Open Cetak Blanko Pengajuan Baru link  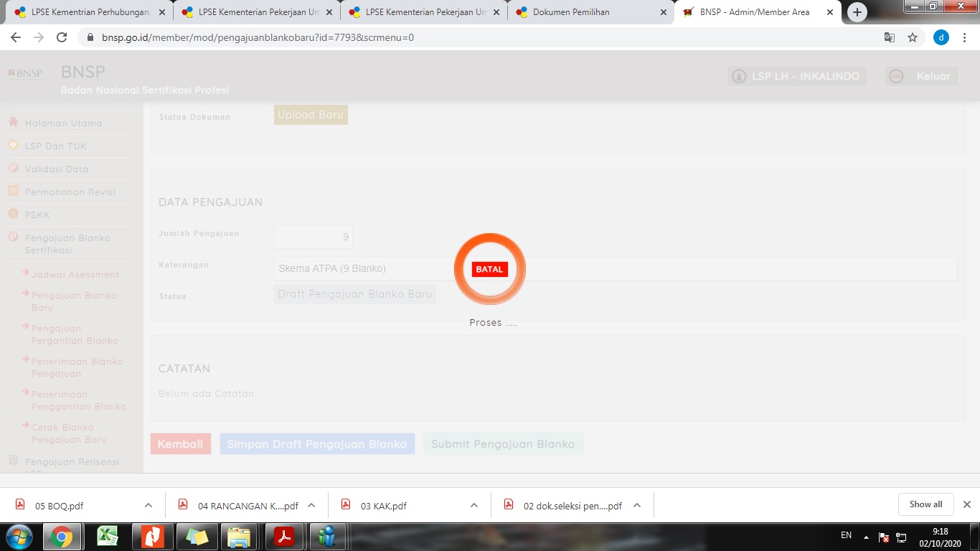coord(69,433)
